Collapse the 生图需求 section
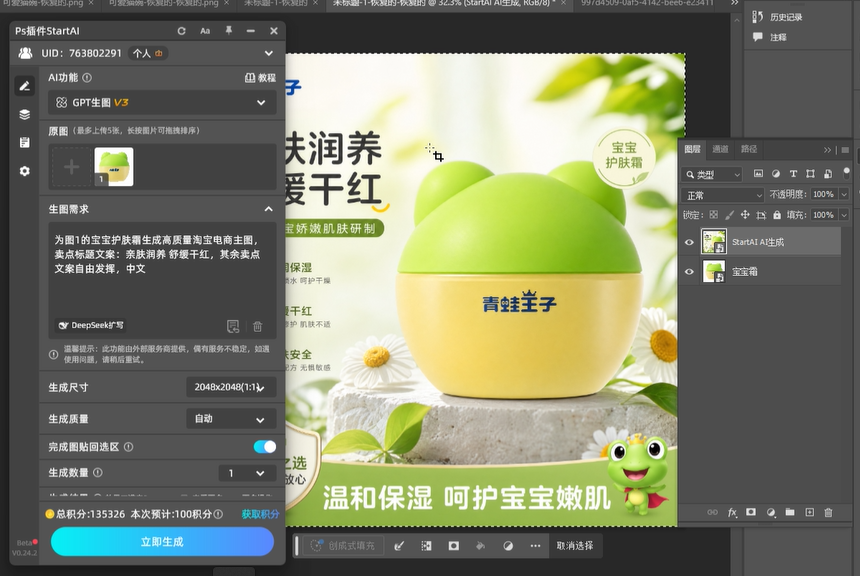The width and height of the screenshot is (860, 576). [x=268, y=209]
